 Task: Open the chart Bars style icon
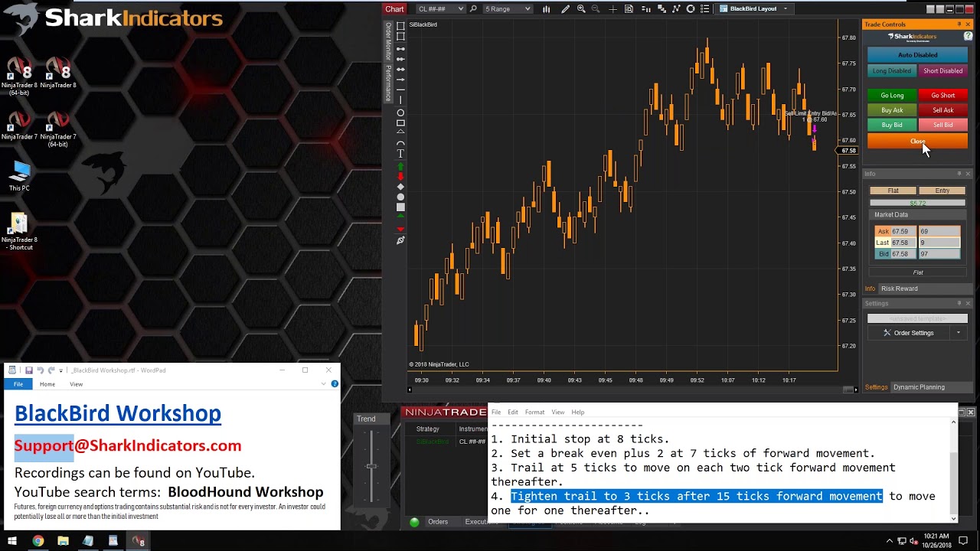(546, 9)
